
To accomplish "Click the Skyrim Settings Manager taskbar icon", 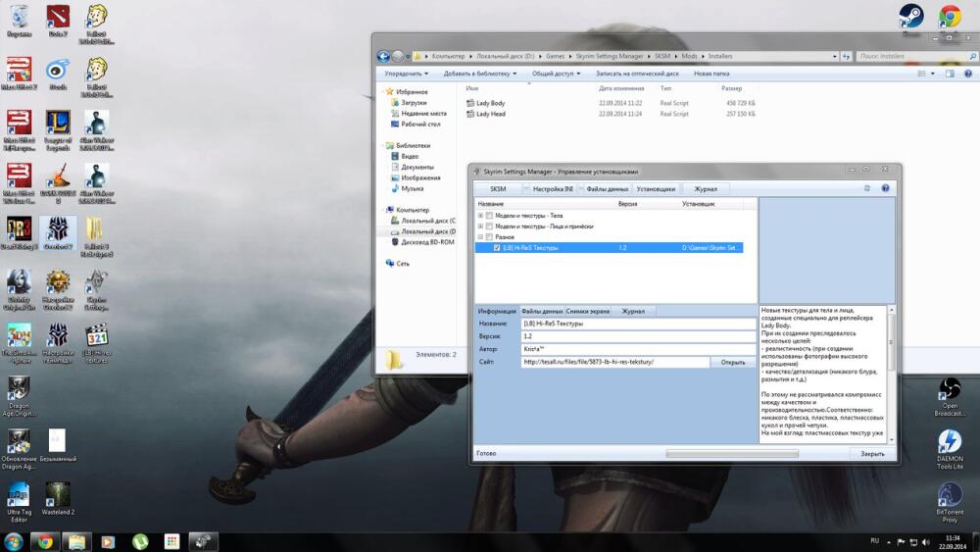I will [203, 541].
